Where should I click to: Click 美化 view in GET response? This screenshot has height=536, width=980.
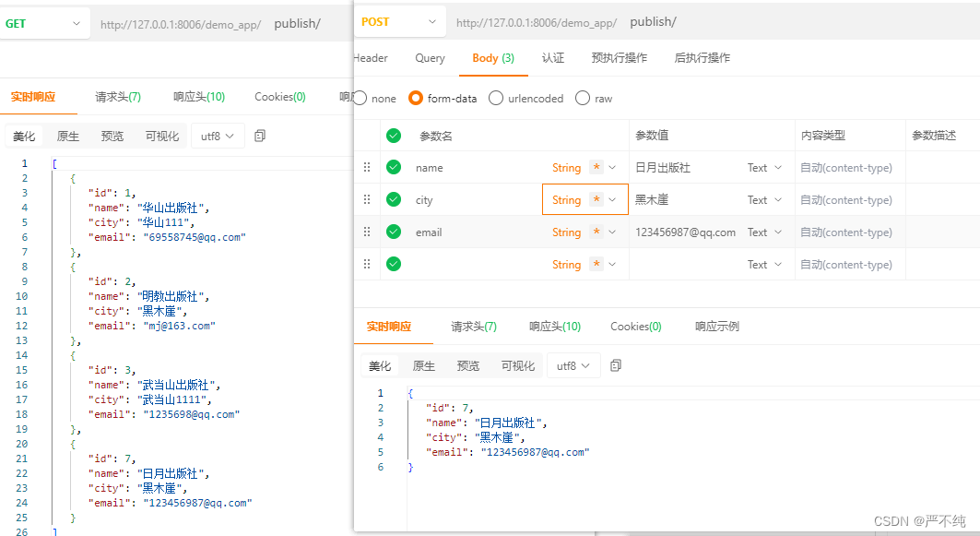click(x=24, y=136)
